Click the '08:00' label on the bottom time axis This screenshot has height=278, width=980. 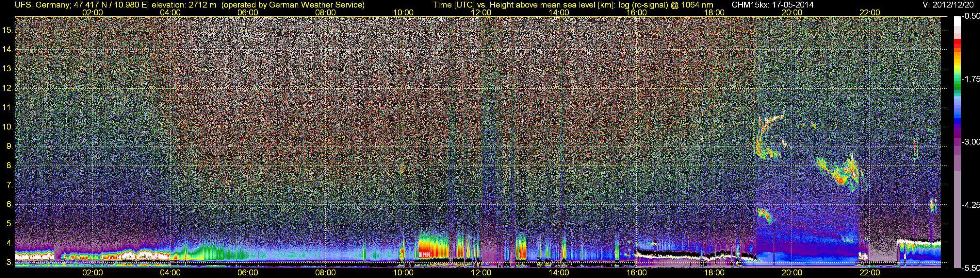pos(326,273)
